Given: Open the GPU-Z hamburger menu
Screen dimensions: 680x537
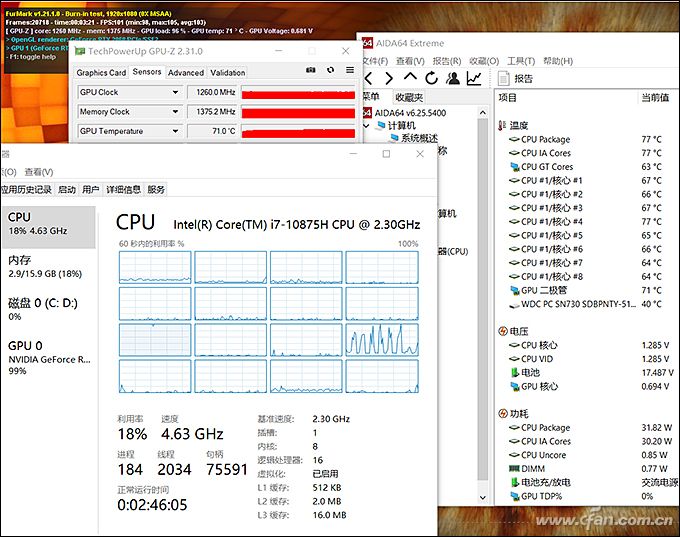Looking at the screenshot, I should click(350, 70).
